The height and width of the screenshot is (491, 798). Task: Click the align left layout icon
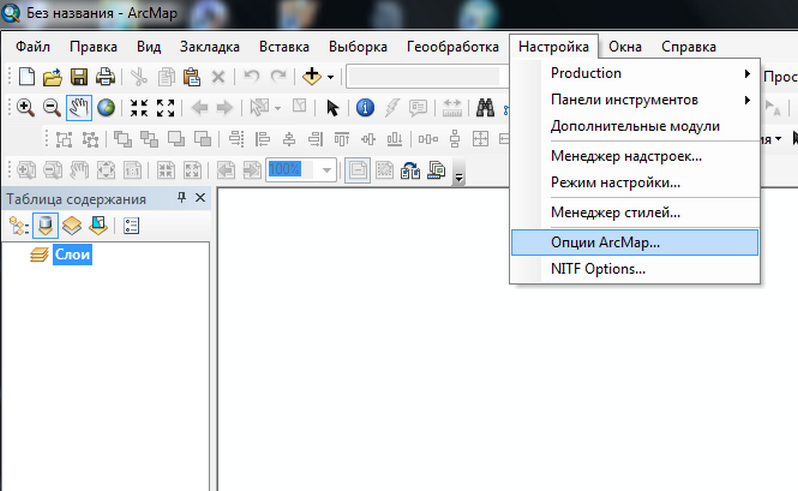pyautogui.click(x=262, y=139)
